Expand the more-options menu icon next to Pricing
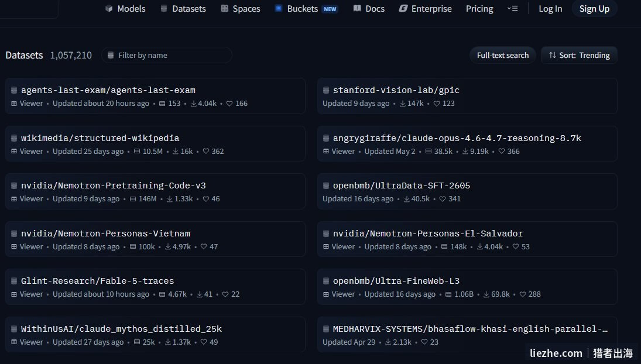641x364 pixels. [512, 9]
